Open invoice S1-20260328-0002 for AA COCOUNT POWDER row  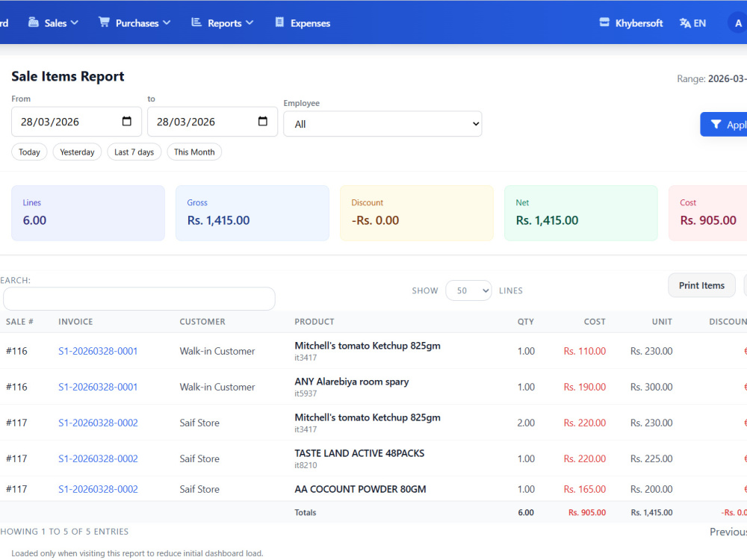click(98, 489)
